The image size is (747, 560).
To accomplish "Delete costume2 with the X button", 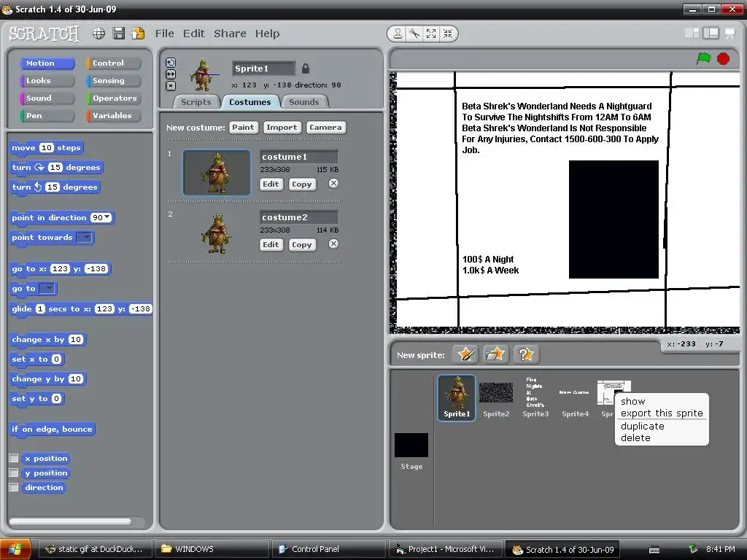I will [333, 244].
